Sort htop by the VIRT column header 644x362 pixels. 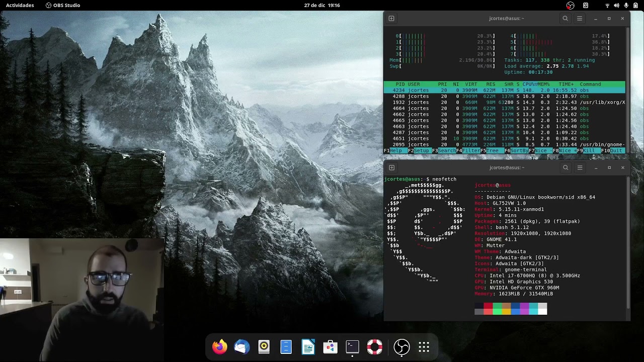click(x=471, y=84)
